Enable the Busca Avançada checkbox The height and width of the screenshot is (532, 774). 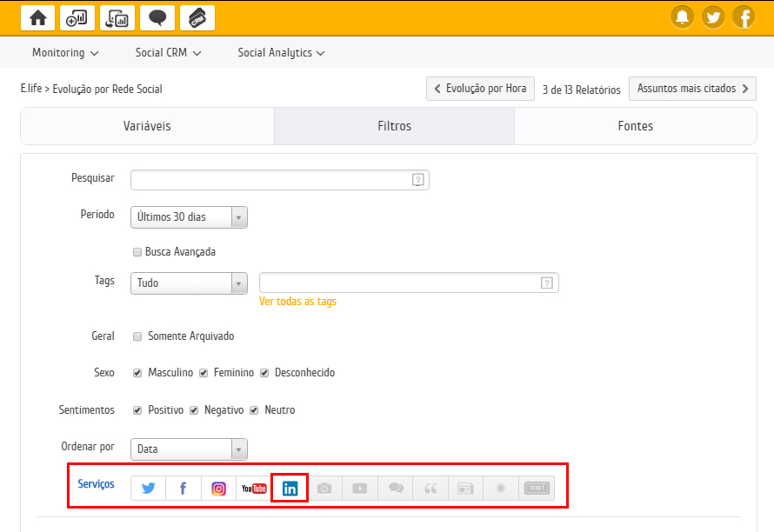(137, 252)
